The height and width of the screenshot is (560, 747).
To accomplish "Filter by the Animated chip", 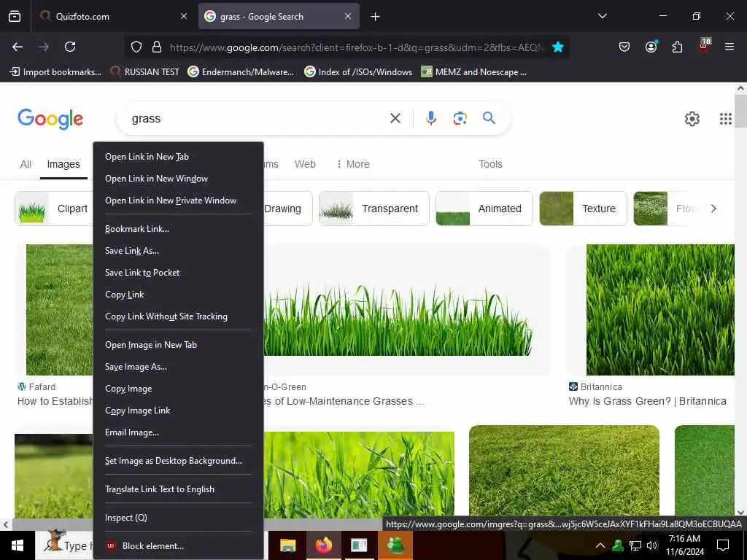I will [484, 209].
